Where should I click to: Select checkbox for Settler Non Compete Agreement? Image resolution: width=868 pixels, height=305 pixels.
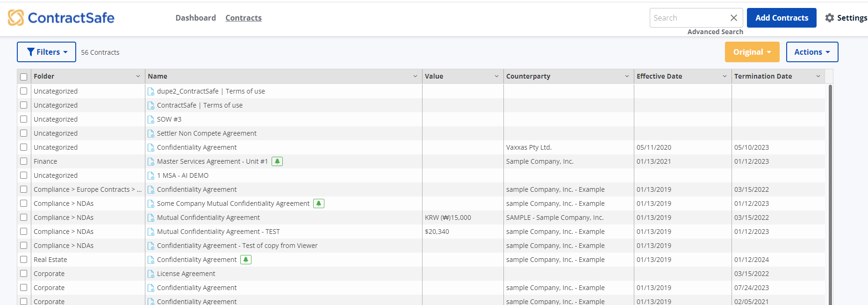[24, 133]
